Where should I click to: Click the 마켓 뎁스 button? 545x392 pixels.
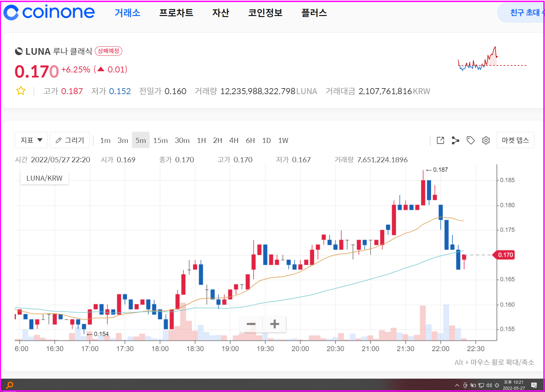[x=515, y=140]
